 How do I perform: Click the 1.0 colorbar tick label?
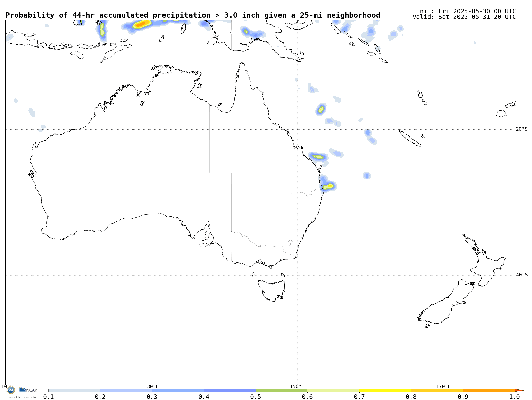[x=515, y=397]
